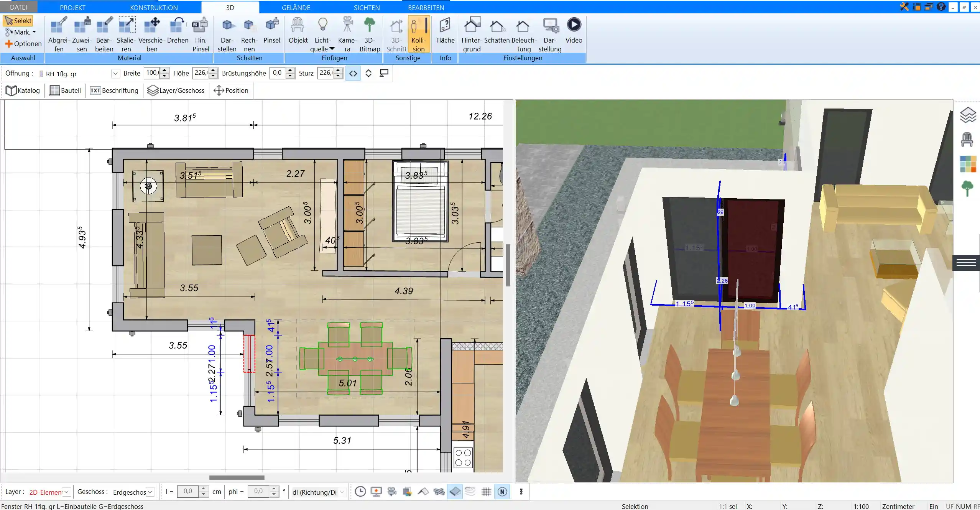This screenshot has width=980, height=510.
Task: Open Hintergrund settings
Action: (x=472, y=34)
